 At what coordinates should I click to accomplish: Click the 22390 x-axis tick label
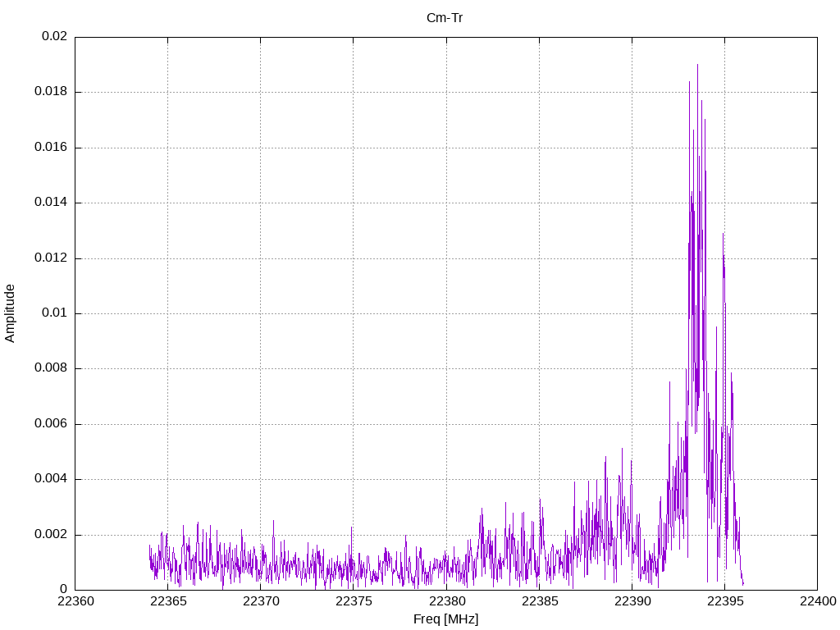[632, 601]
